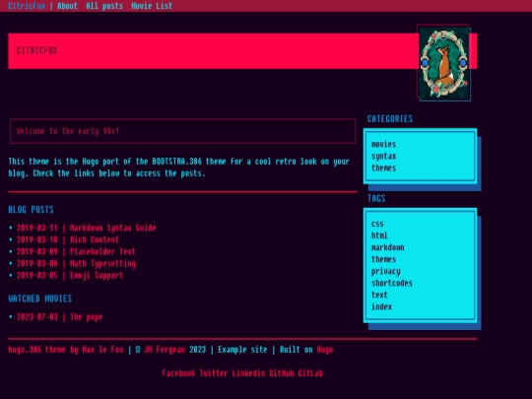
Task: Select the text tag
Action: [379, 295]
